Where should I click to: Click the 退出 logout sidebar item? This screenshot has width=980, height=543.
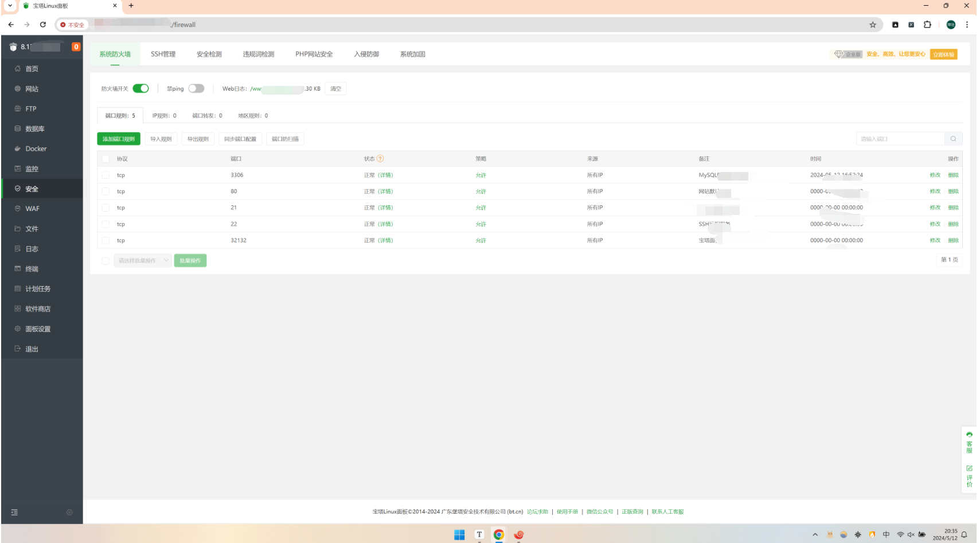click(x=42, y=349)
